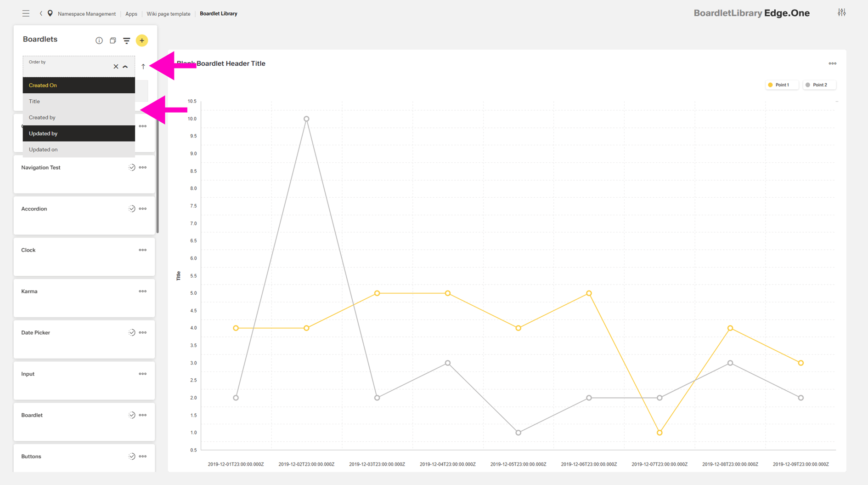This screenshot has height=485, width=868.
Task: Click the ascending sort arrow next to Order by
Action: pyautogui.click(x=144, y=66)
